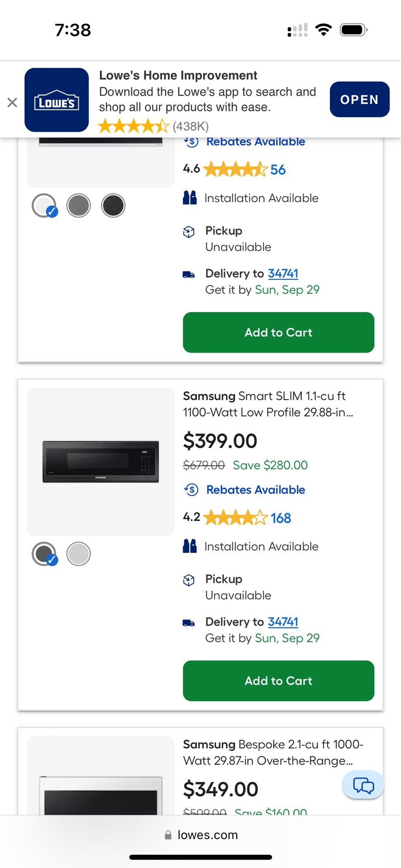Open the Lowe's app via OPEN button
Image resolution: width=401 pixels, height=868 pixels.
point(359,99)
